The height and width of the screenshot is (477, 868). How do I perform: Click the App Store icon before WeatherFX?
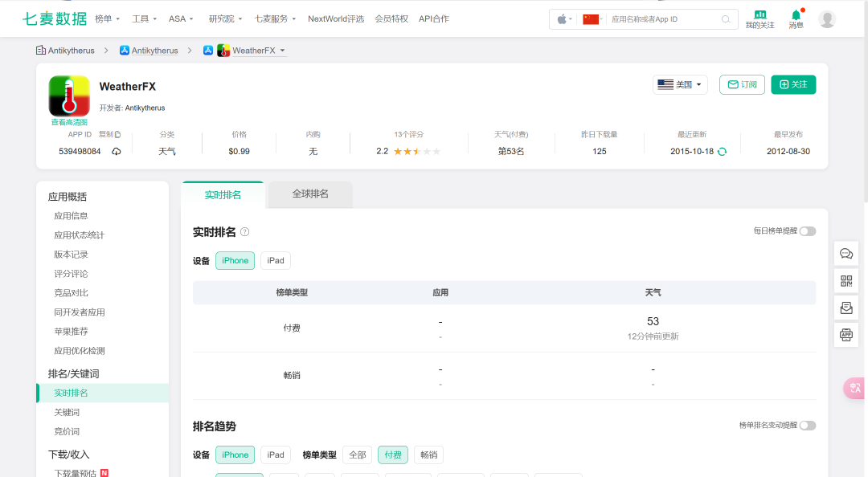[x=208, y=51]
